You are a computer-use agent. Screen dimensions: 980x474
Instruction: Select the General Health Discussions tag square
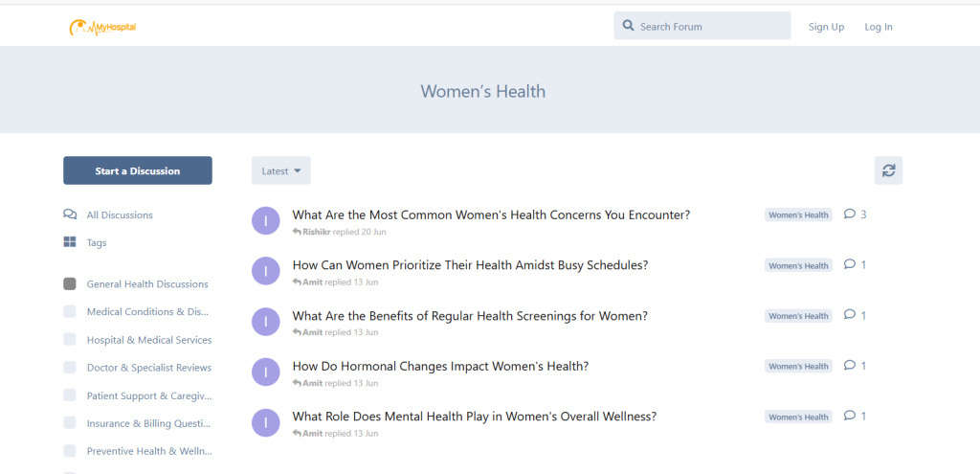pyautogui.click(x=70, y=283)
